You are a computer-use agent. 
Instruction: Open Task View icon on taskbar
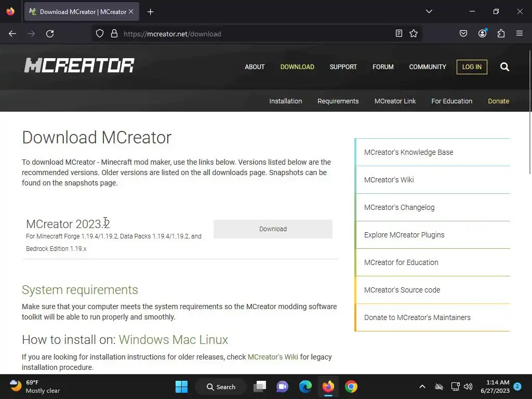(x=260, y=387)
